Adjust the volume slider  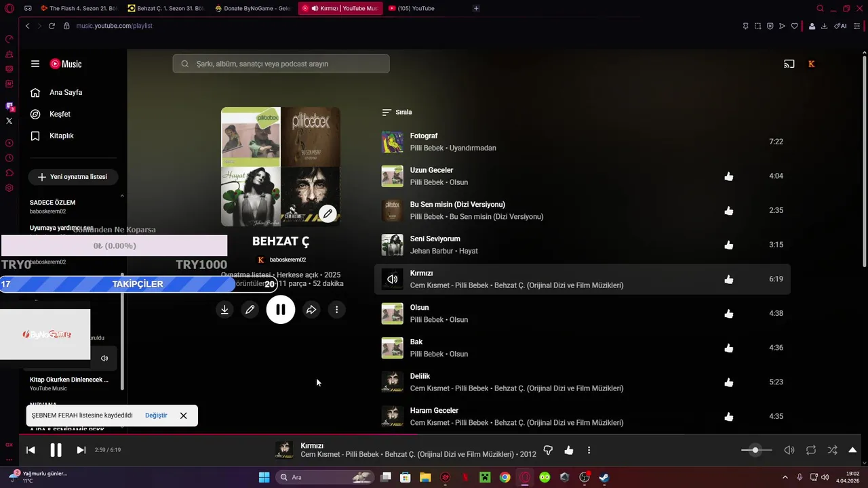(x=755, y=450)
